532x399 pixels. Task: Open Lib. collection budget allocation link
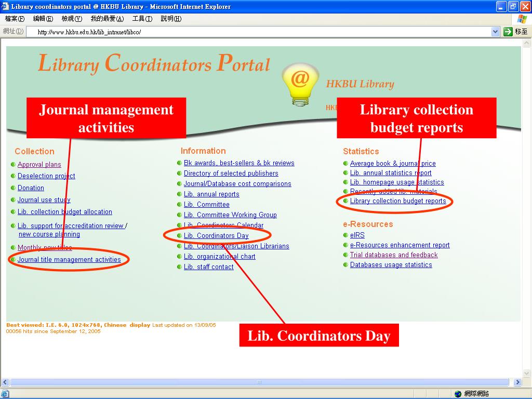pos(65,212)
